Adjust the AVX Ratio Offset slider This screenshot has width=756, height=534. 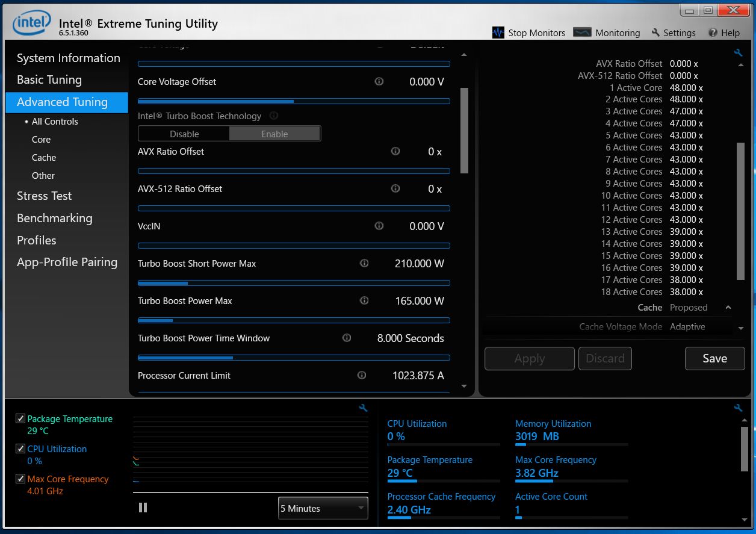click(294, 171)
